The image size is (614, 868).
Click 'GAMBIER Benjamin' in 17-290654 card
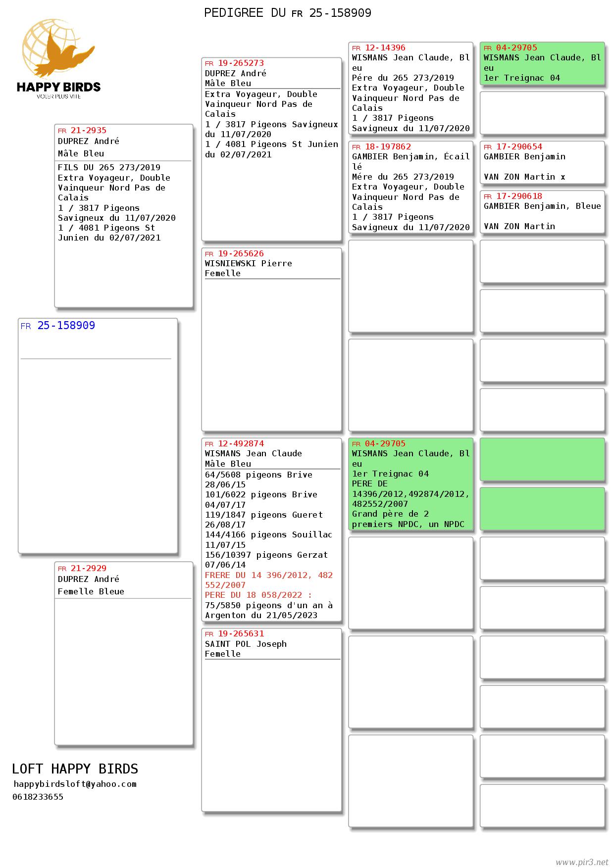click(x=524, y=156)
